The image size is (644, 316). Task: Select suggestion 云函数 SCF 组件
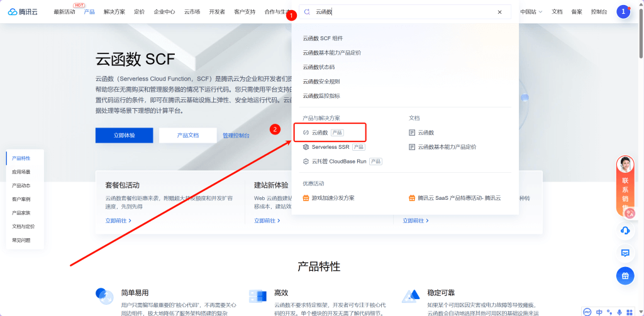click(x=323, y=38)
